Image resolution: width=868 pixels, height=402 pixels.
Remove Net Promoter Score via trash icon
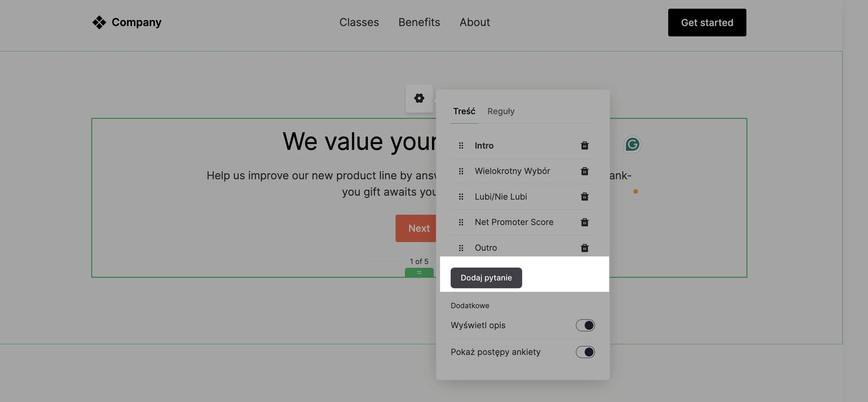pyautogui.click(x=584, y=222)
